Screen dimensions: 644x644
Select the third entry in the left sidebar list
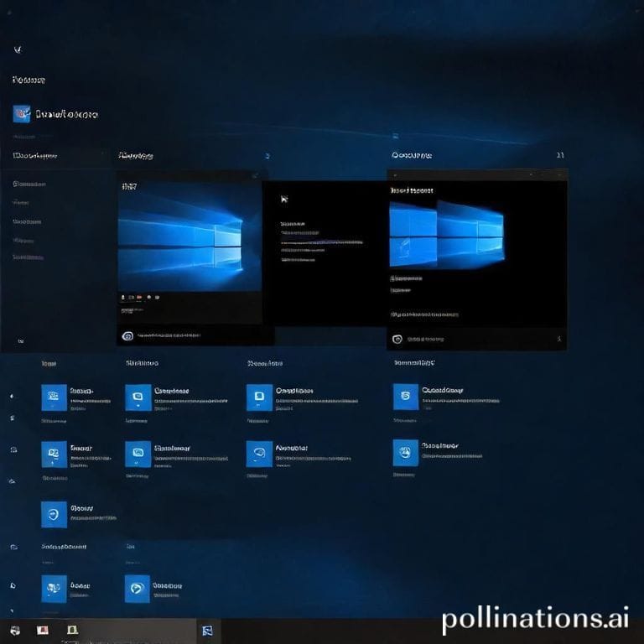tap(27, 221)
